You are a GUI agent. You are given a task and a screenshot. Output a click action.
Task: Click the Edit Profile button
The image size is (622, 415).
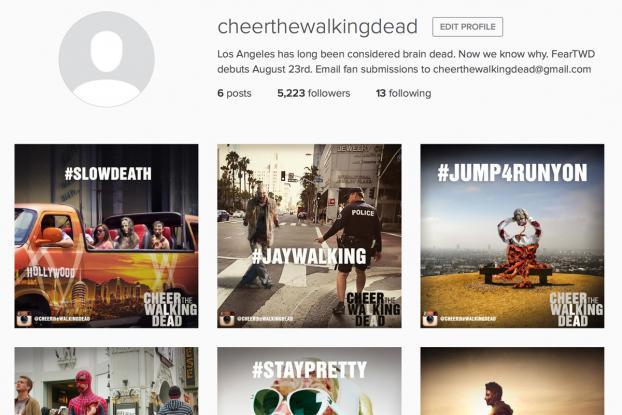coord(467,27)
